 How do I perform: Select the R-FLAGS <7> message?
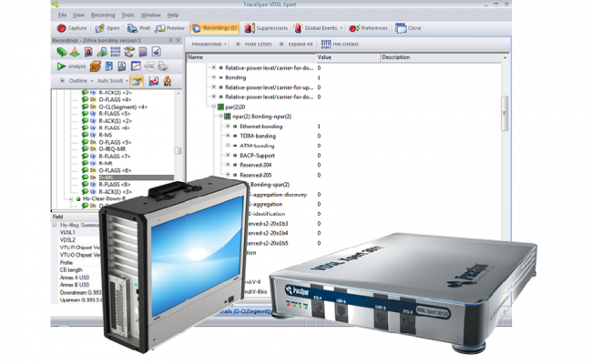[115, 157]
